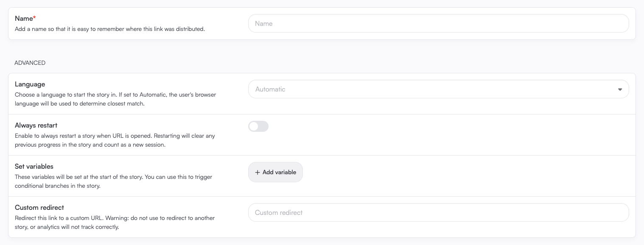The width and height of the screenshot is (644, 245).
Task: Click the description under the Name label
Action: [x=110, y=29]
